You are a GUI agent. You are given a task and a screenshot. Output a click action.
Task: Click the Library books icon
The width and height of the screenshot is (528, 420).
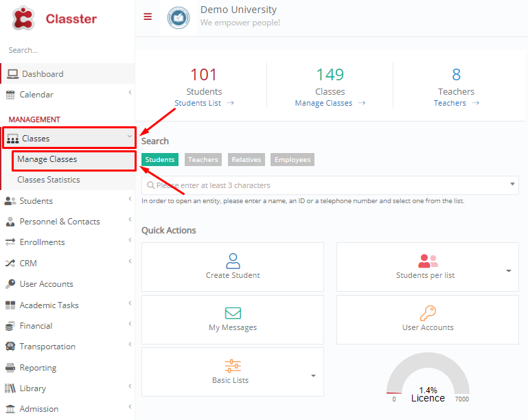pos(10,388)
